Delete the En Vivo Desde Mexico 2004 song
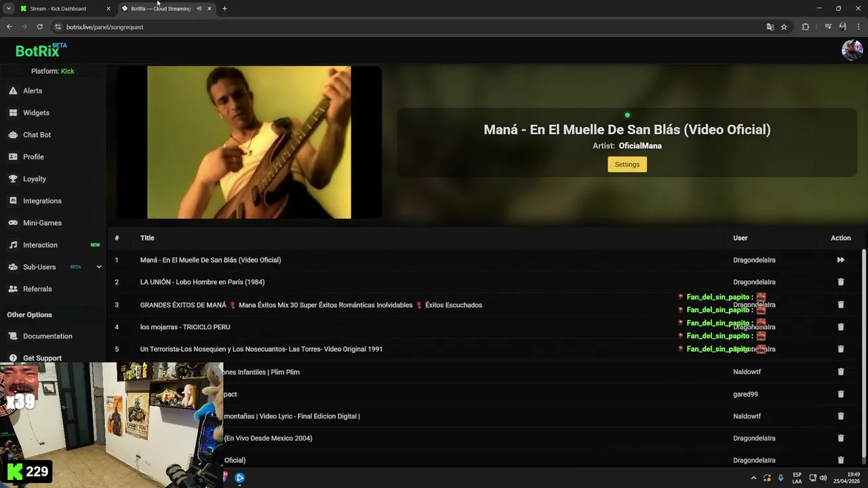This screenshot has width=868, height=488. [x=840, y=438]
